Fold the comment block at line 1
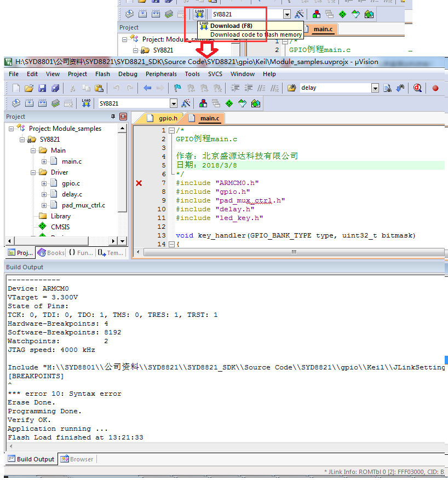The width and height of the screenshot is (448, 480). pos(171,130)
